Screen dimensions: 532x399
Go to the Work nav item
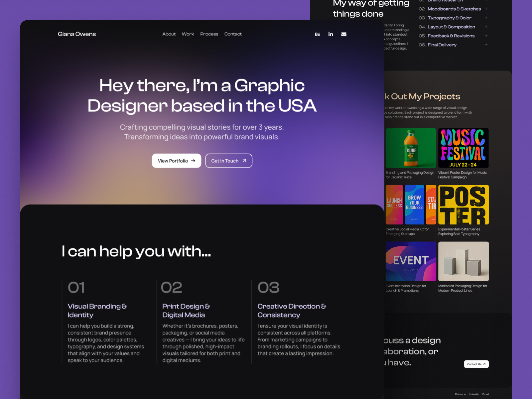click(188, 34)
